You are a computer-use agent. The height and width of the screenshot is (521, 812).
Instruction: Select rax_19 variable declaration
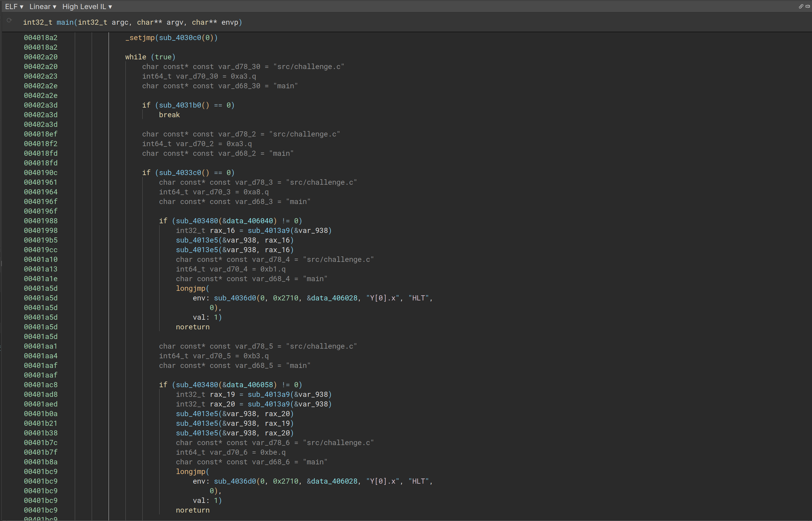pos(222,394)
